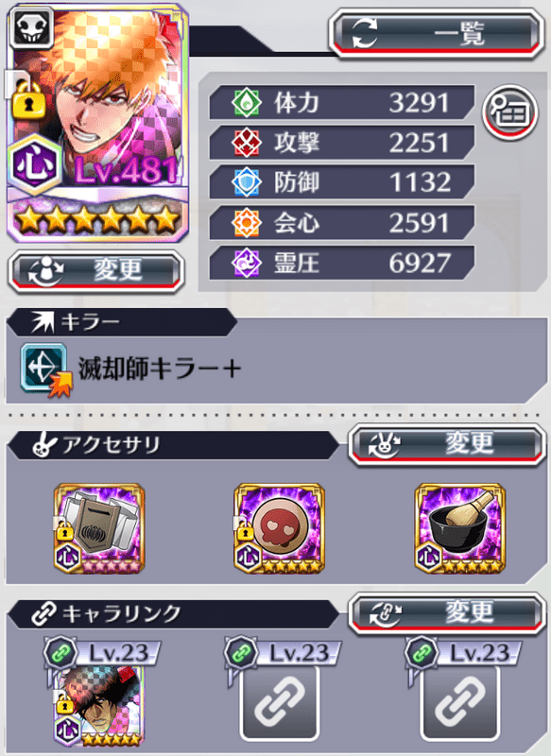Select the linked character thumbnail

tap(99, 705)
